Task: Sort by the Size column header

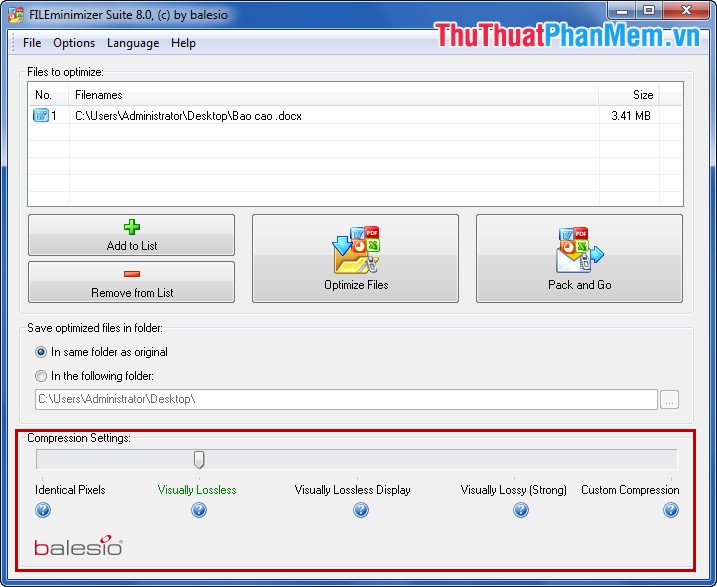Action: click(x=629, y=95)
